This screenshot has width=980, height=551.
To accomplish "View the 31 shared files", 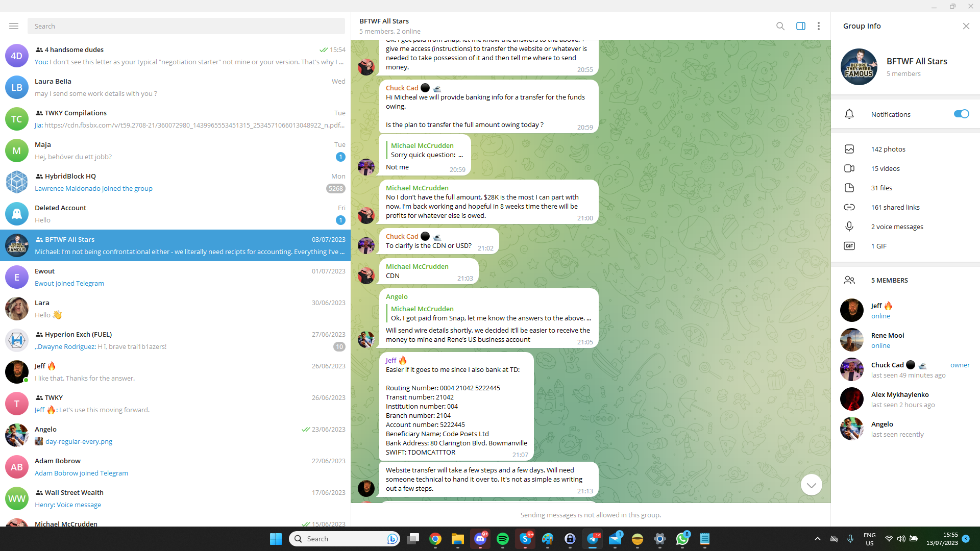I will click(x=881, y=188).
